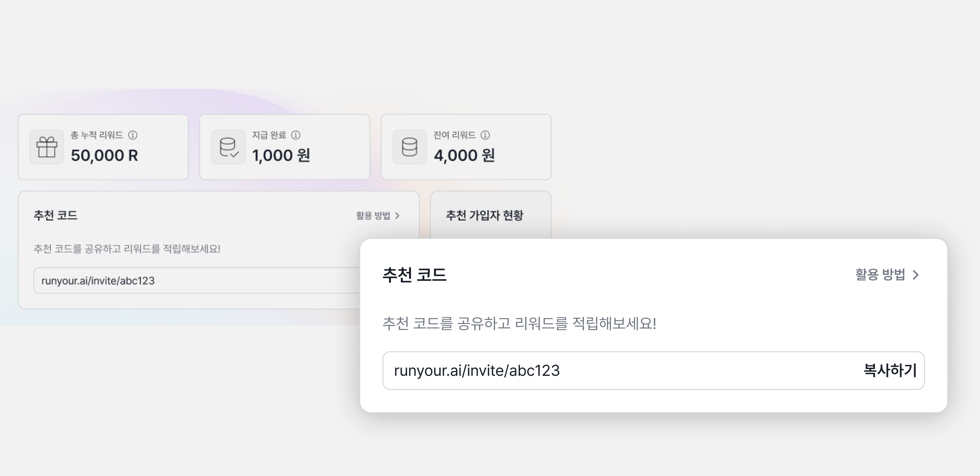
Task: Open the 활용 방법 link text in the large 추천 코드 card
Action: pyautogui.click(x=880, y=275)
